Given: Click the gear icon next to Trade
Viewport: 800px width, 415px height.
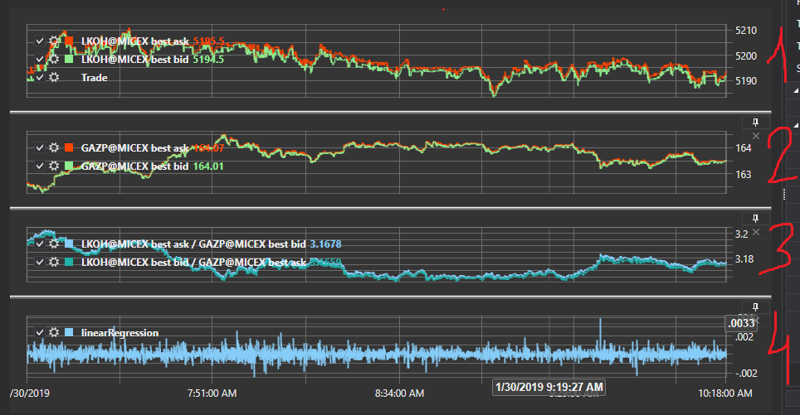Looking at the screenshot, I should coord(54,76).
